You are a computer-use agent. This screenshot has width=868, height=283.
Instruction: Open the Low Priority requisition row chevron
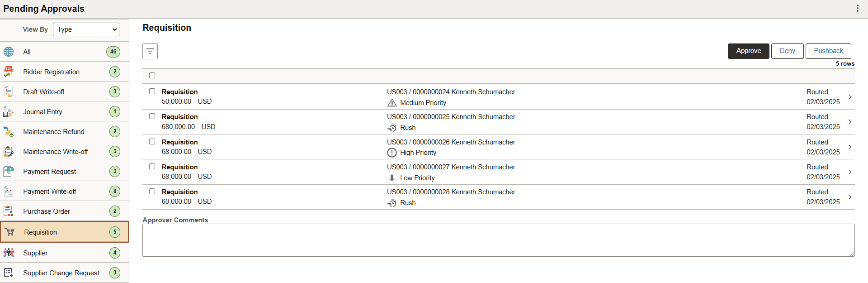pyautogui.click(x=851, y=172)
